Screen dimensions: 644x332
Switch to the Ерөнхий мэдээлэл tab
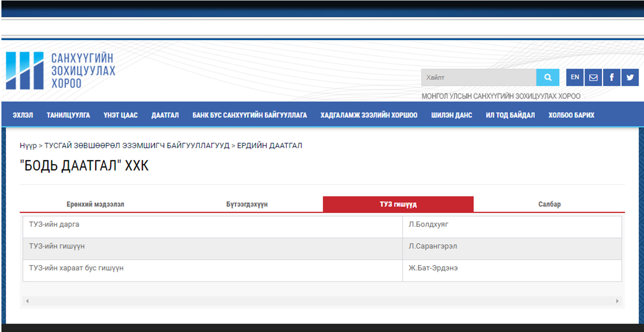95,204
